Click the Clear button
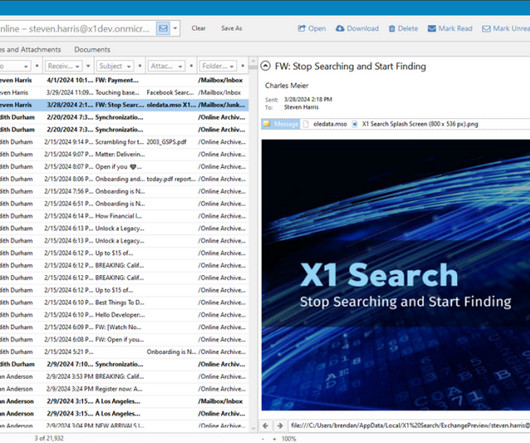The height and width of the screenshot is (443, 530). [x=198, y=28]
